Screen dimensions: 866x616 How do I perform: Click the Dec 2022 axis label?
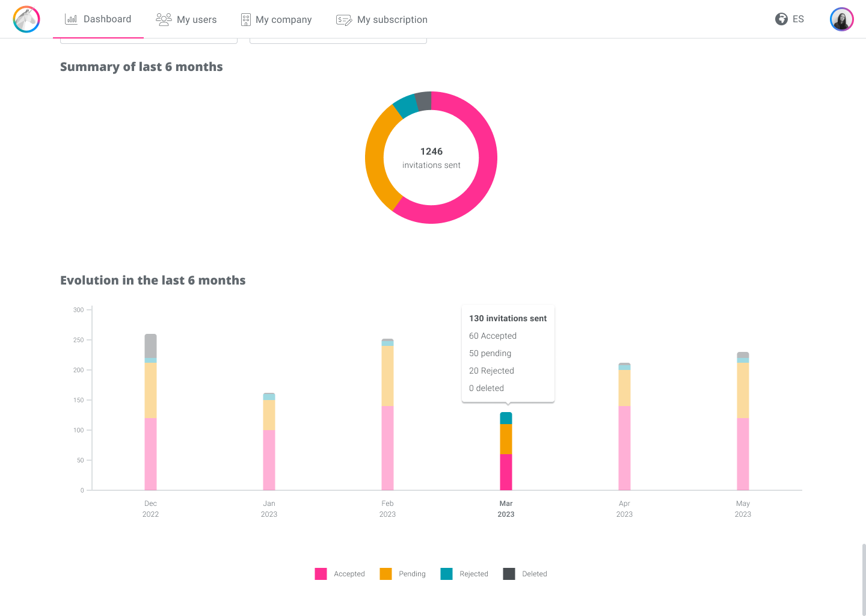tap(150, 509)
